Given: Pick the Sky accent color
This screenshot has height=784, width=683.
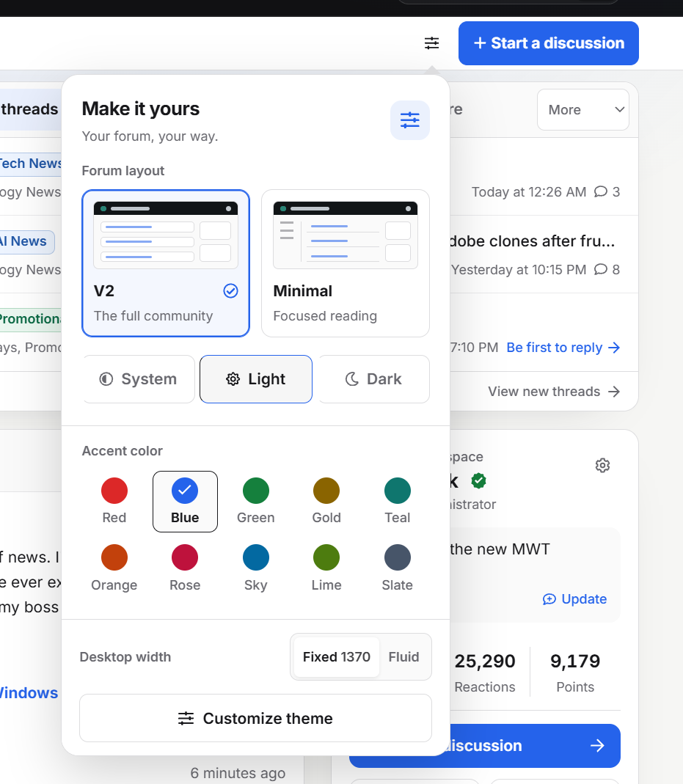Looking at the screenshot, I should tap(256, 568).
